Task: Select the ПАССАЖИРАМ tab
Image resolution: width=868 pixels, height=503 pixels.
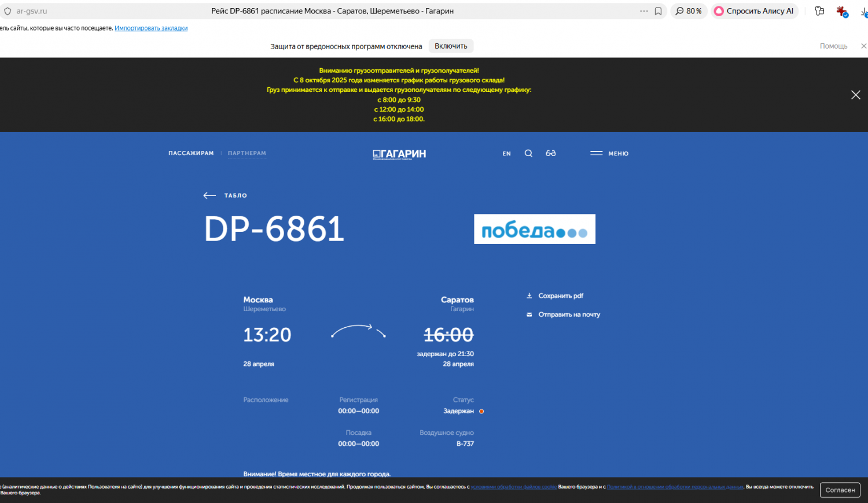Action: coord(191,153)
